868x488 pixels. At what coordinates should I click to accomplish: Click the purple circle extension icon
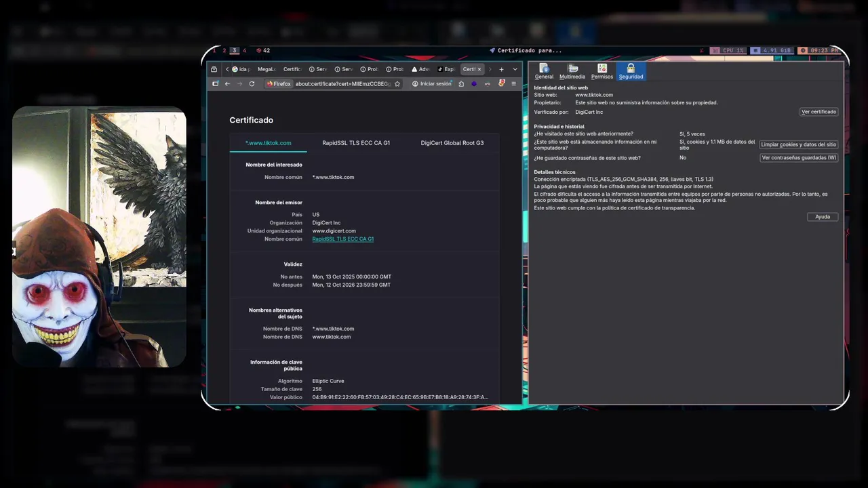[x=474, y=84]
